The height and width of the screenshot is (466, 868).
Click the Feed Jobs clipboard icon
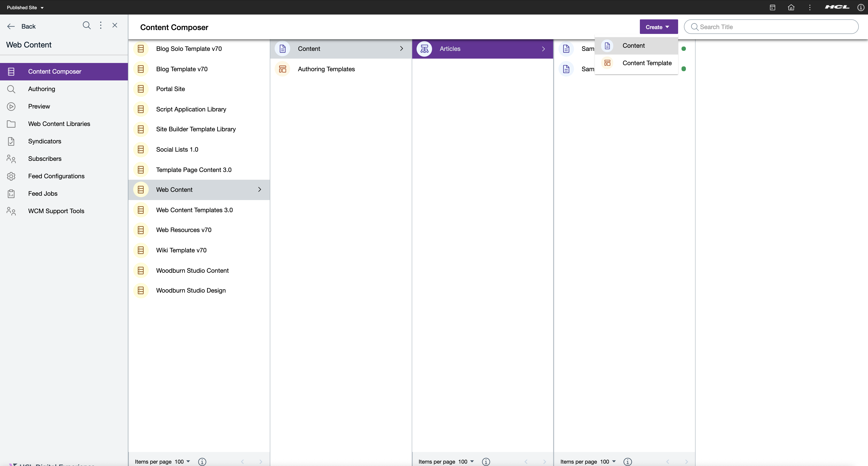11,194
